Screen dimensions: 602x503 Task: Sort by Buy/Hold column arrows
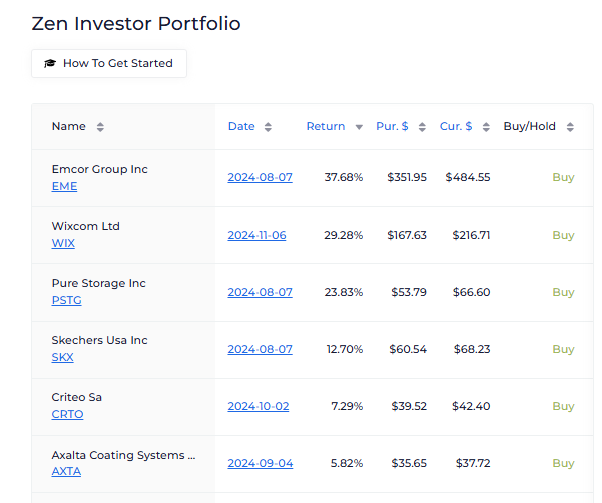[x=570, y=127]
